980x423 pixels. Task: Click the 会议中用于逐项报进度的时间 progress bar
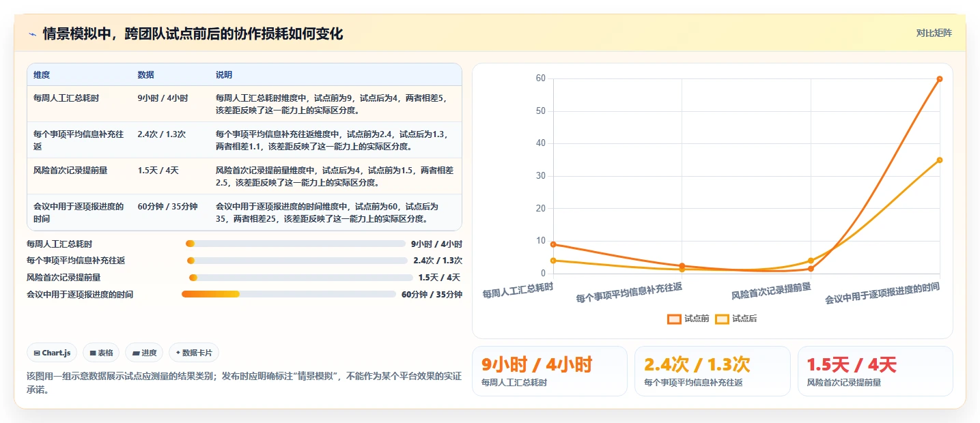[x=289, y=294]
